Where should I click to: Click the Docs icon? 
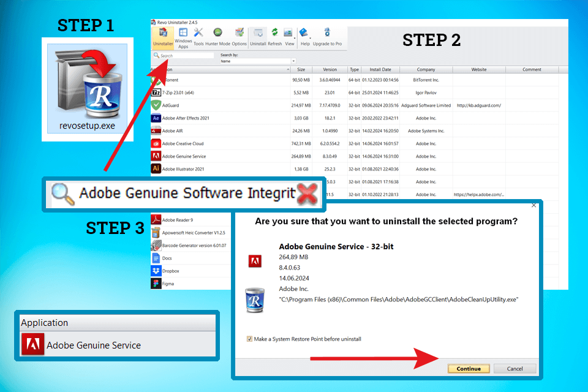pos(156,258)
